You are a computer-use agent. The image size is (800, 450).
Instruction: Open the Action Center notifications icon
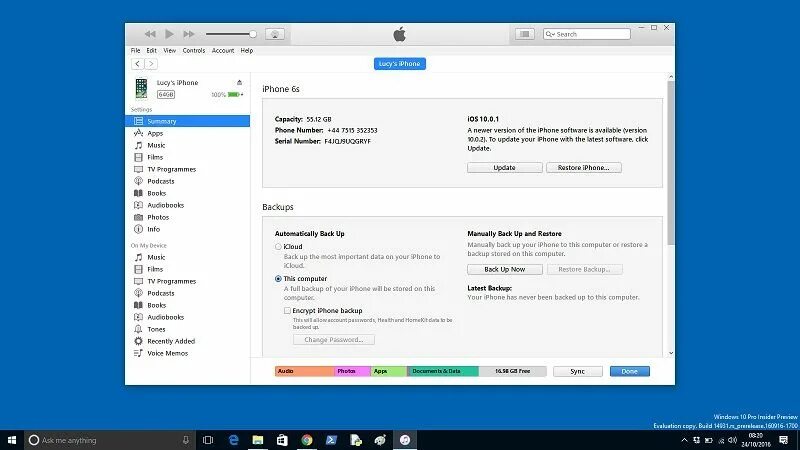784,440
